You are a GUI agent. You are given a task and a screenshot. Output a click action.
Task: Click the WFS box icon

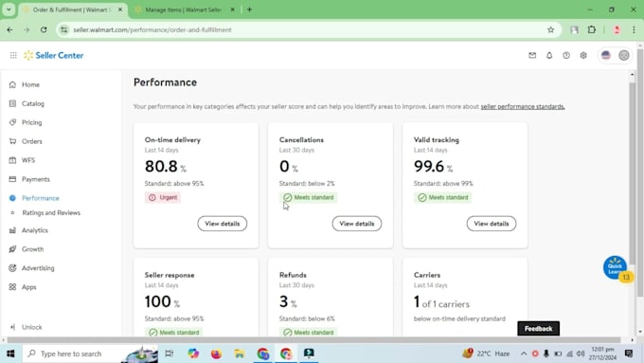(12, 160)
